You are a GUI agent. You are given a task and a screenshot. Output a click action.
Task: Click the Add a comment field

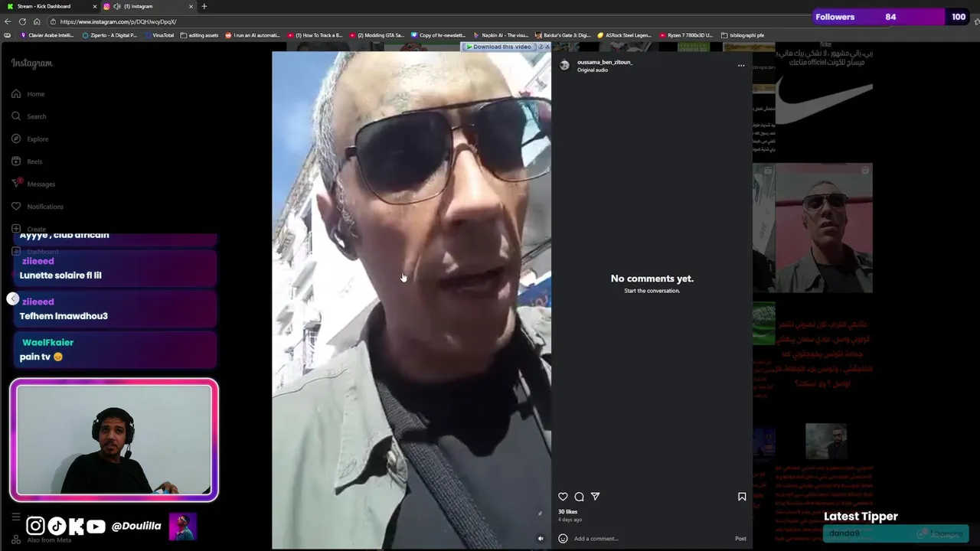(651, 538)
